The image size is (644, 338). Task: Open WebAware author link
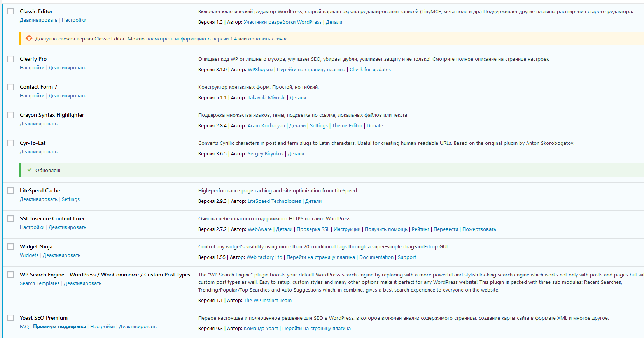click(260, 229)
